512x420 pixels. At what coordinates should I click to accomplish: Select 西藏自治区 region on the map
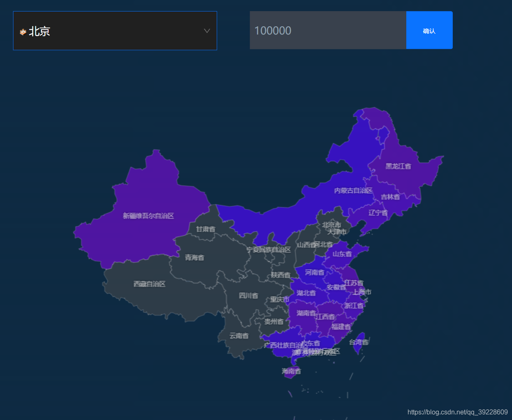tap(149, 284)
